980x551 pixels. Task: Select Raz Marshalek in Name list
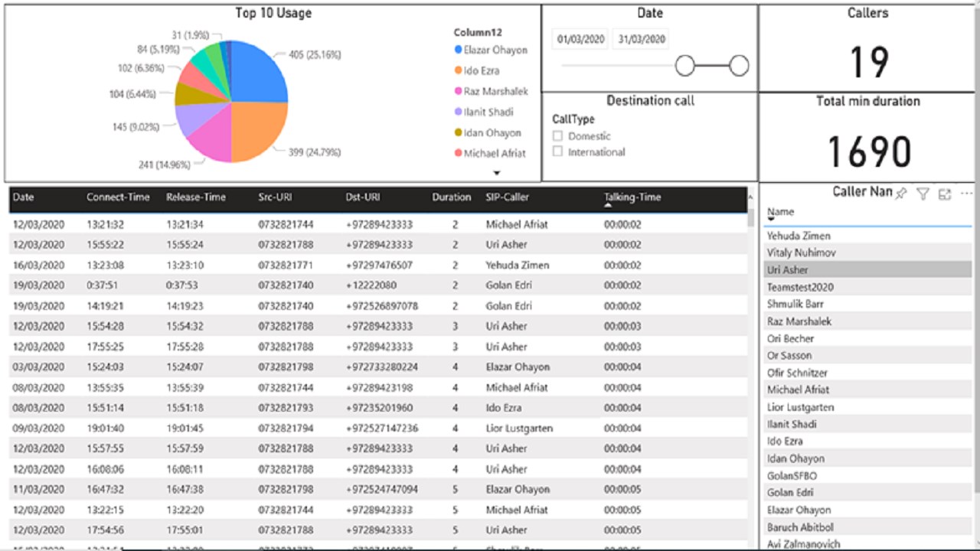(867, 321)
